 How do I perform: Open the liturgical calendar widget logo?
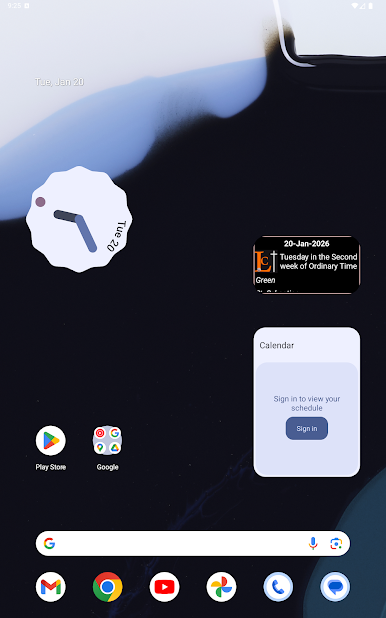265,261
